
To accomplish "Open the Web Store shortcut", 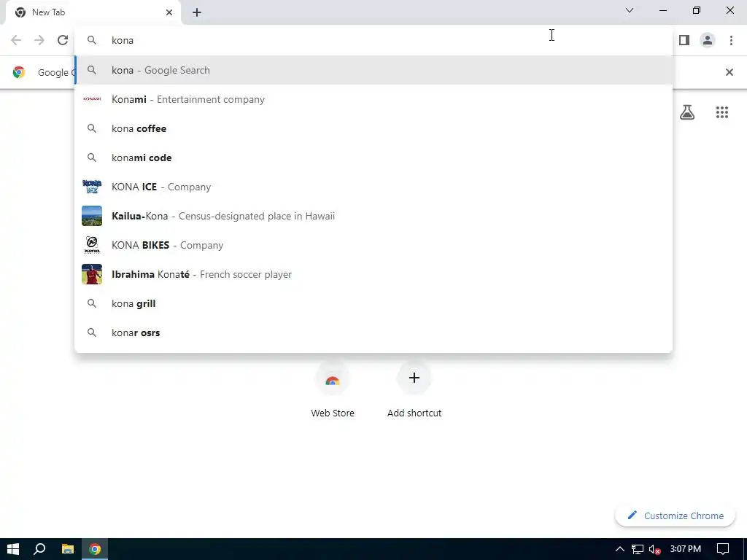I will tap(333, 391).
